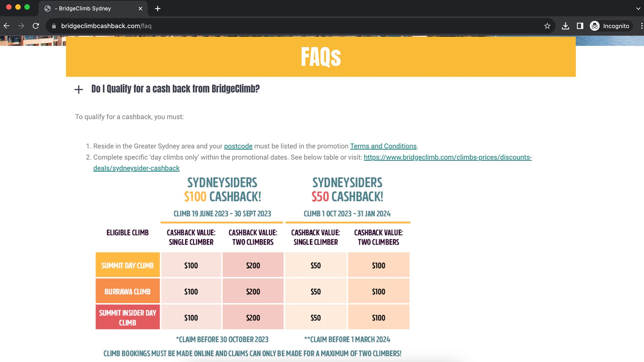Click the Sydneysiders $50 Cashback heading
This screenshot has height=362, width=644.
[x=347, y=190]
